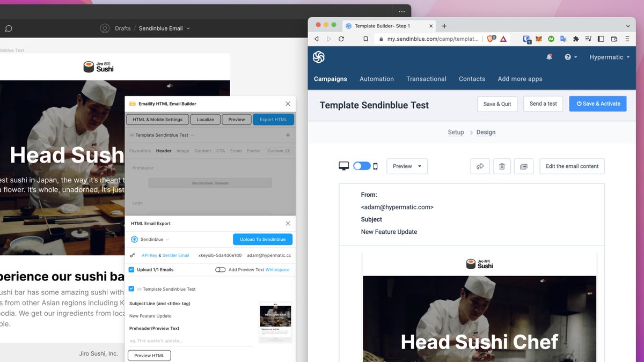Open the Sendinblue platform dropdown
Screen dimensions: 644x362
coord(150,239)
